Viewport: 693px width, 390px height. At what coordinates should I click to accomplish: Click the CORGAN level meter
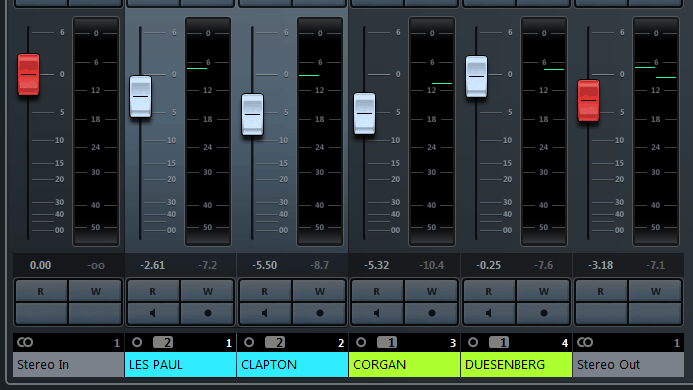pyautogui.click(x=432, y=131)
